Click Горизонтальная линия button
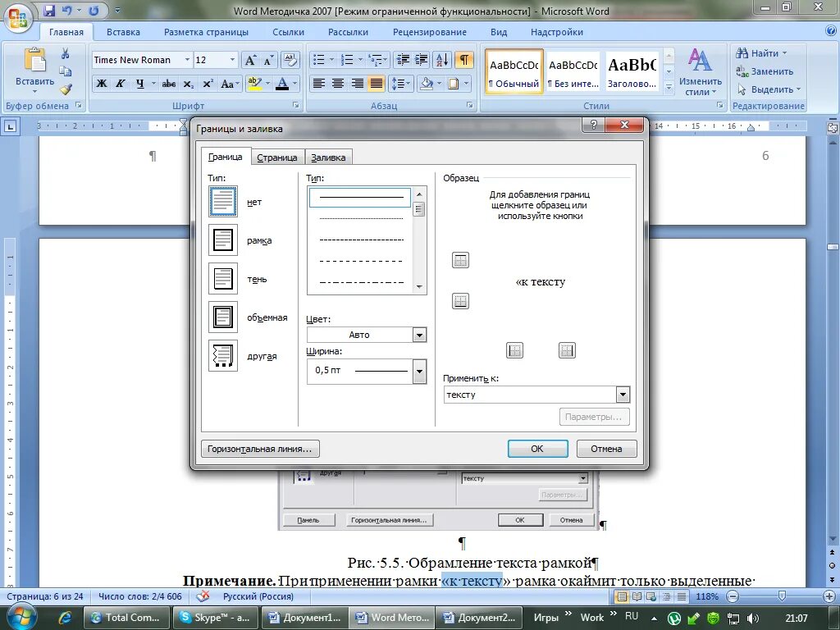This screenshot has height=630, width=840. [x=260, y=449]
